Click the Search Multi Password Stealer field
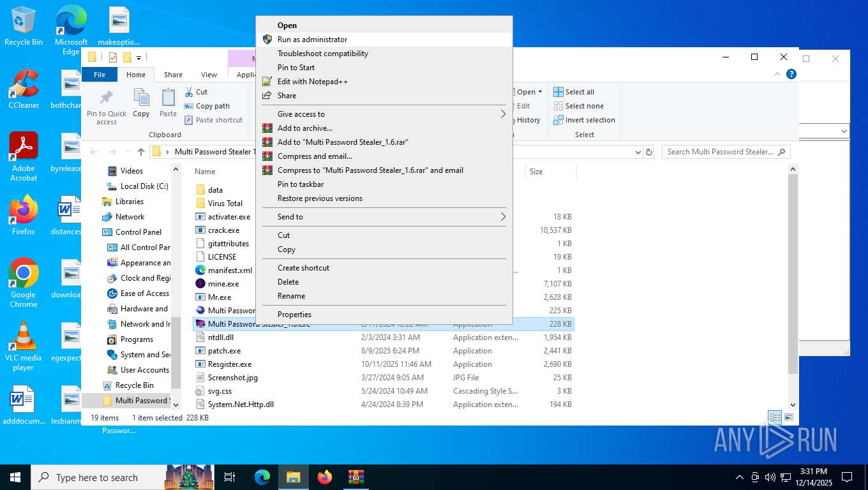Screen dimensions: 868x490 point(726,152)
